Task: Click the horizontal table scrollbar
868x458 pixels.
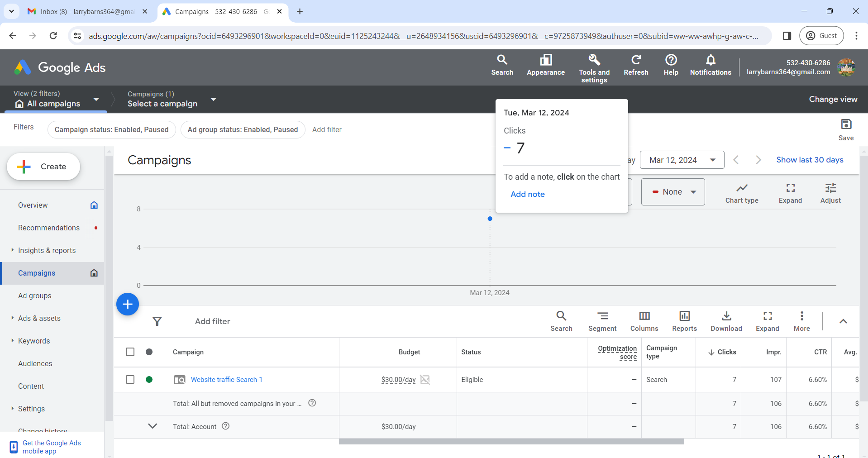Action: 511,441
